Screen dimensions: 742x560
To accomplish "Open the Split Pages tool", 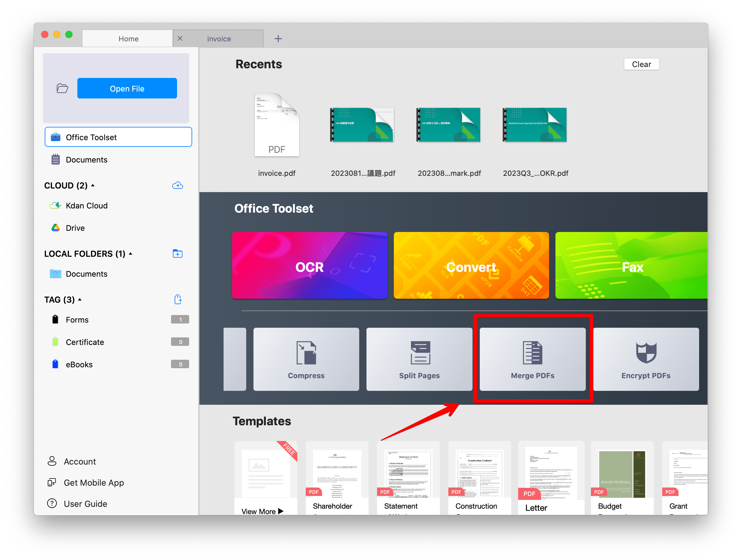I will (x=419, y=359).
